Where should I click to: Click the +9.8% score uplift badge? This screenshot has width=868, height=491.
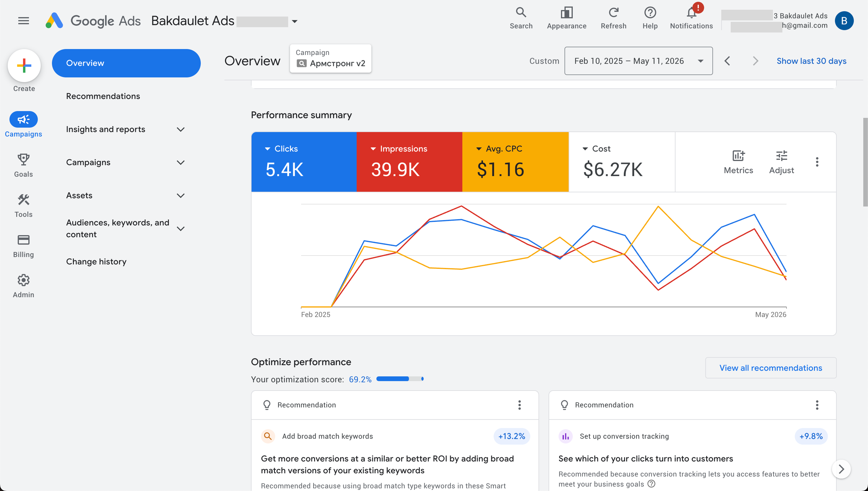pyautogui.click(x=811, y=436)
